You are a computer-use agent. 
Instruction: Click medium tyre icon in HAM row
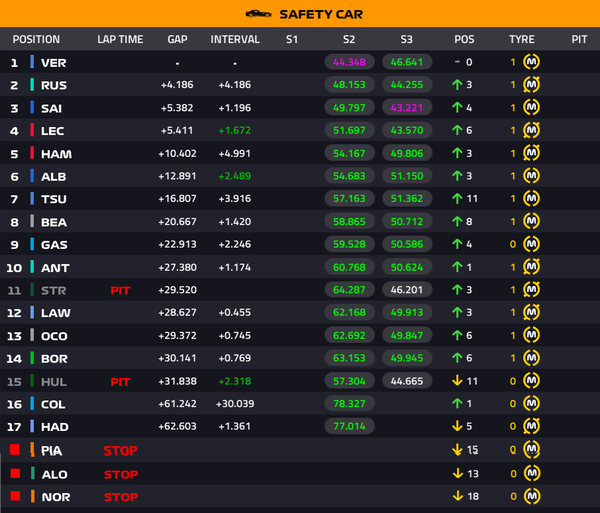click(x=532, y=153)
